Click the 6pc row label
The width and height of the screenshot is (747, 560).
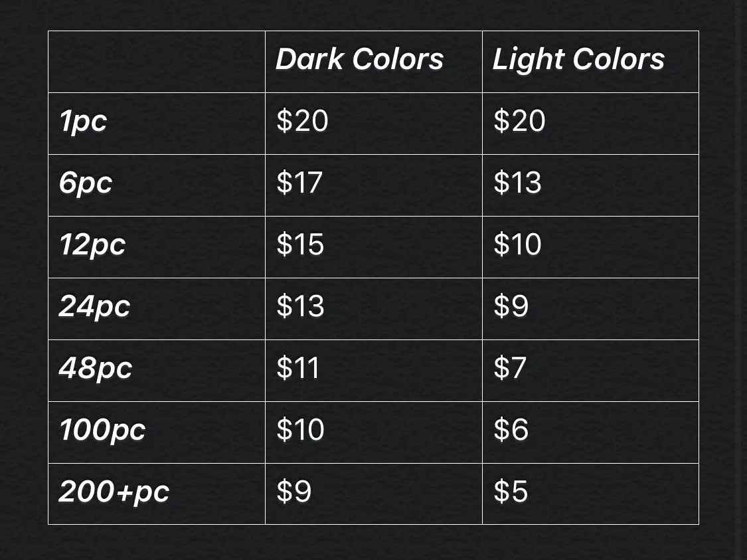pyautogui.click(x=86, y=183)
